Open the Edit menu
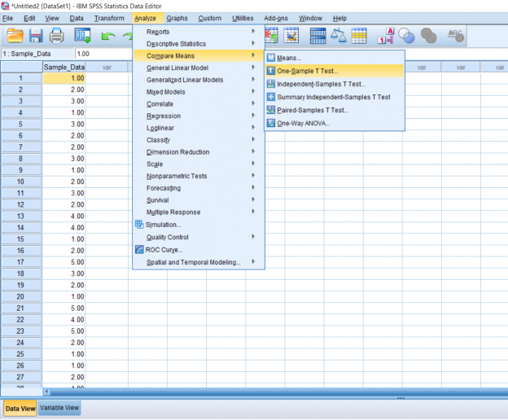 point(29,18)
